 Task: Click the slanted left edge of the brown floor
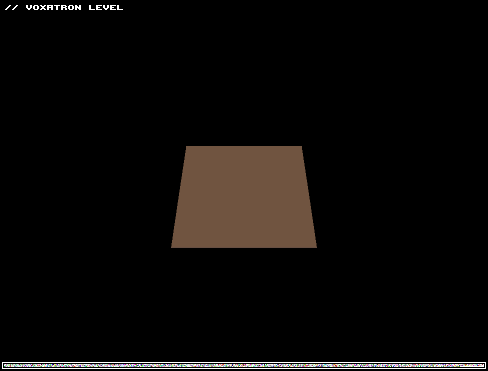(179, 197)
